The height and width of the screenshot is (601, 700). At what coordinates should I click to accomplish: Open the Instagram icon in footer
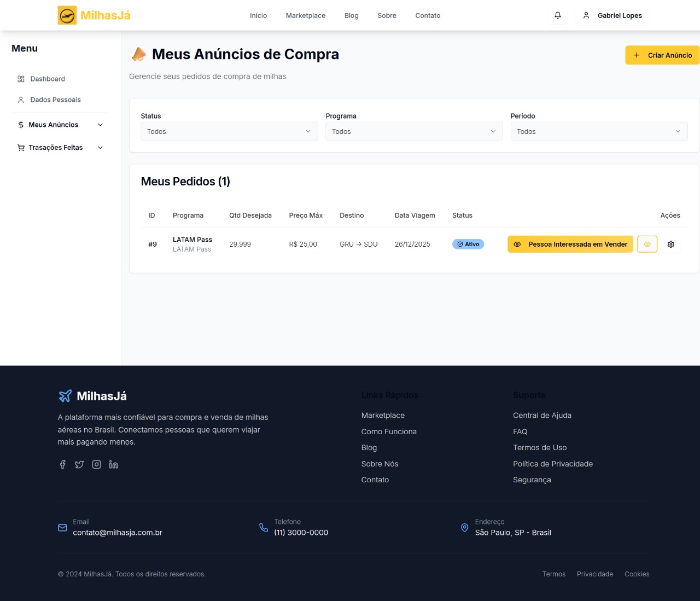click(x=97, y=464)
